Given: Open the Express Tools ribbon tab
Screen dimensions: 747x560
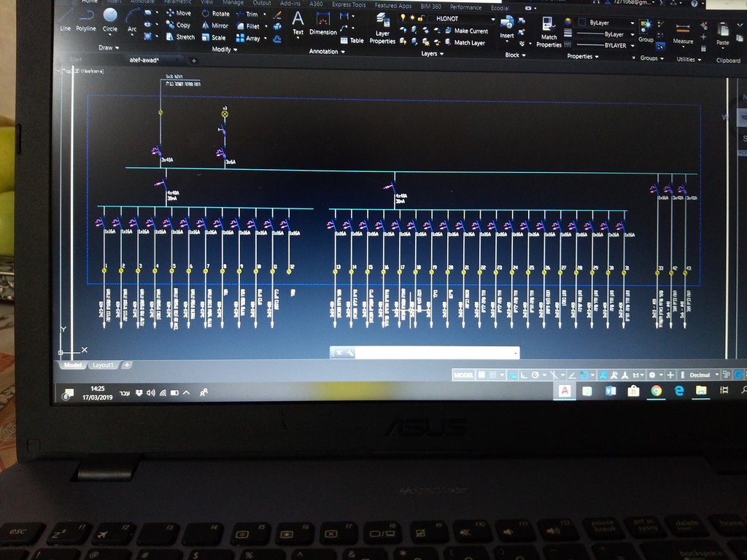Looking at the screenshot, I should pos(349,4).
